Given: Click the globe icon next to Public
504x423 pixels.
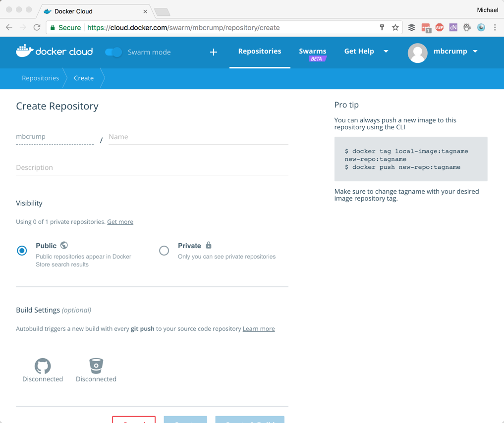Looking at the screenshot, I should [x=64, y=245].
